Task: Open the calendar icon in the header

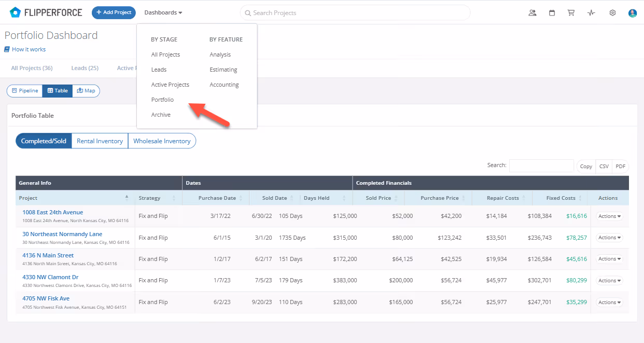Action: coord(552,13)
